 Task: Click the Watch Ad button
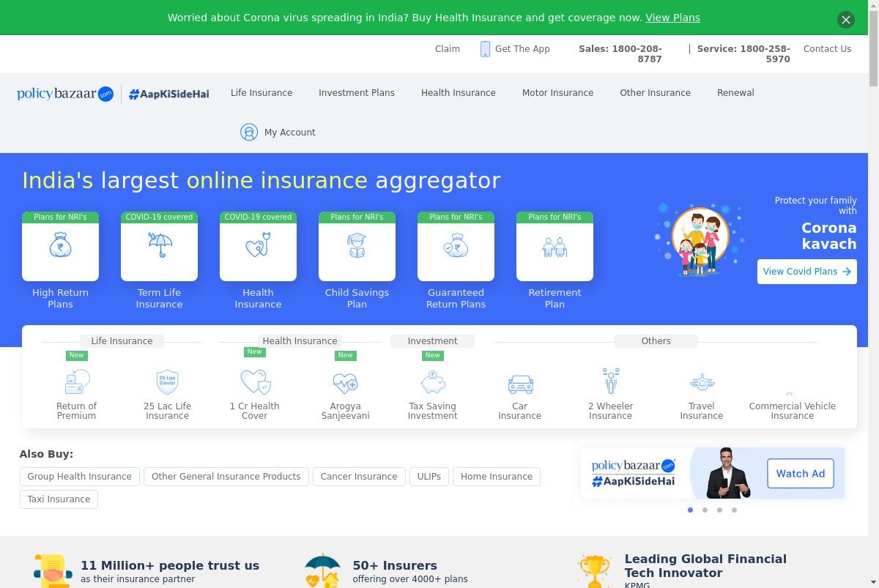click(x=801, y=474)
